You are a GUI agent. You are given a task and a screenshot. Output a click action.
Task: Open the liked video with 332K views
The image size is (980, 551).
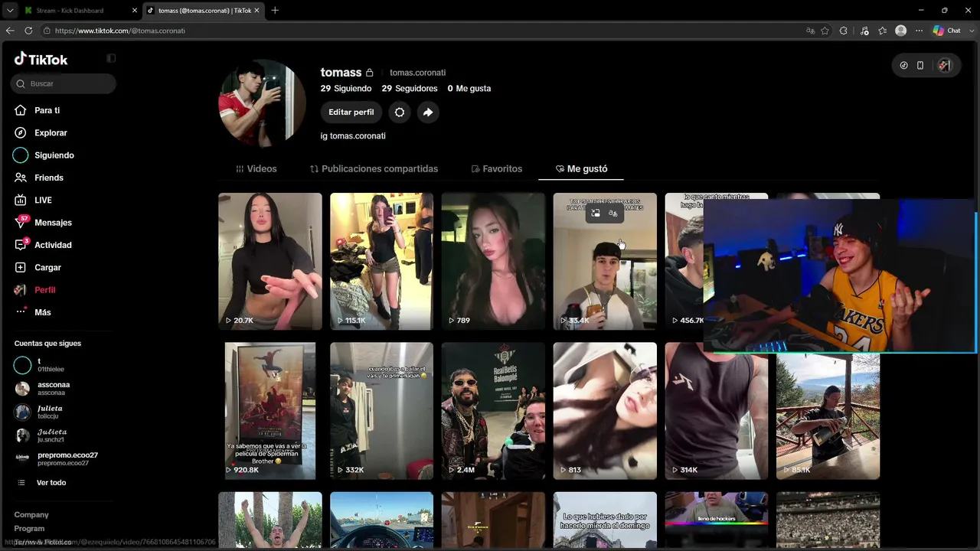tap(381, 411)
